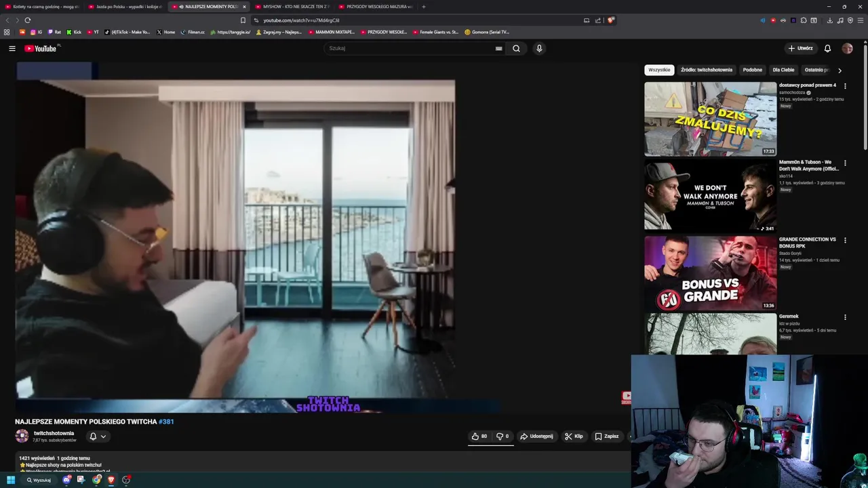Create a clip with Klip button
868x488 pixels.
coord(574,436)
